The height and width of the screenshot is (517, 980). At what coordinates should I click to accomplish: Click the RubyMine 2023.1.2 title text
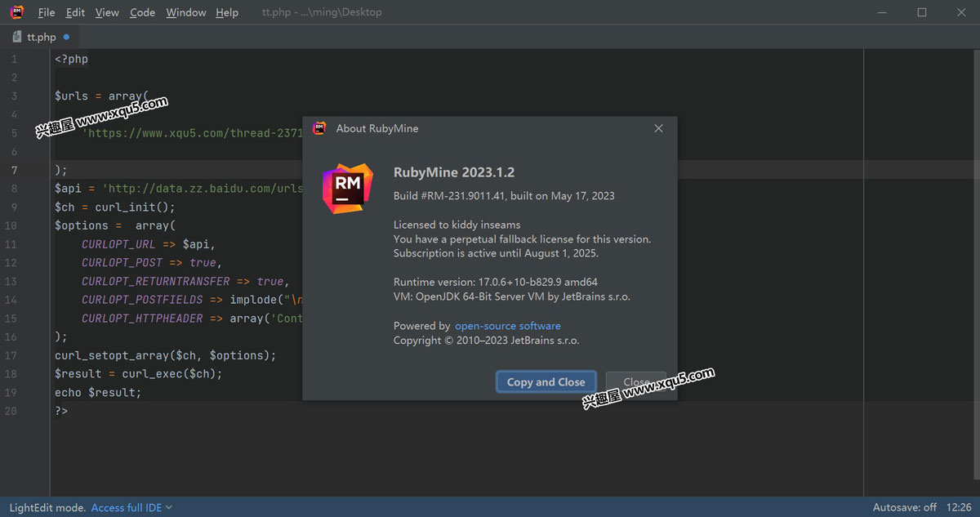point(454,172)
